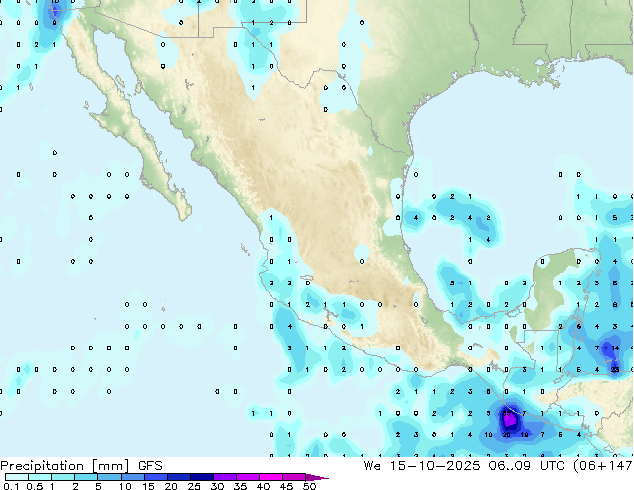The image size is (634, 490).
Task: Click the 20 to 25 mm legend swatch
Action: [x=179, y=477]
